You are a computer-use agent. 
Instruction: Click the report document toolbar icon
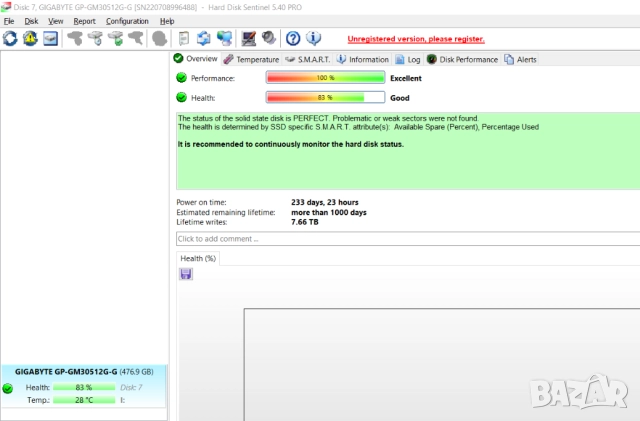184,38
